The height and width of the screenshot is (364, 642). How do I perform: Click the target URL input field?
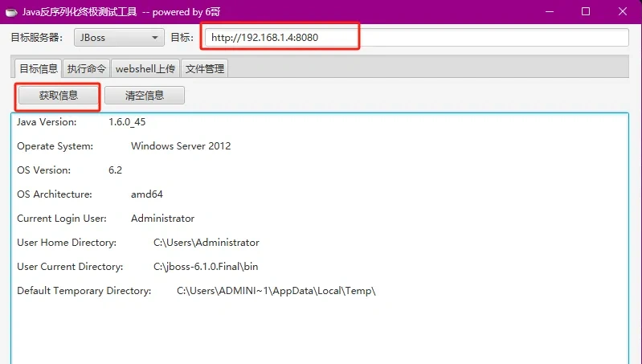click(x=416, y=37)
